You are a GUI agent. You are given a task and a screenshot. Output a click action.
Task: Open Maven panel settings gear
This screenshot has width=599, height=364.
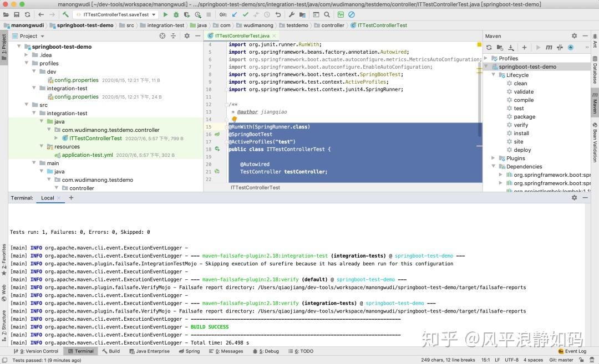pyautogui.click(x=574, y=36)
